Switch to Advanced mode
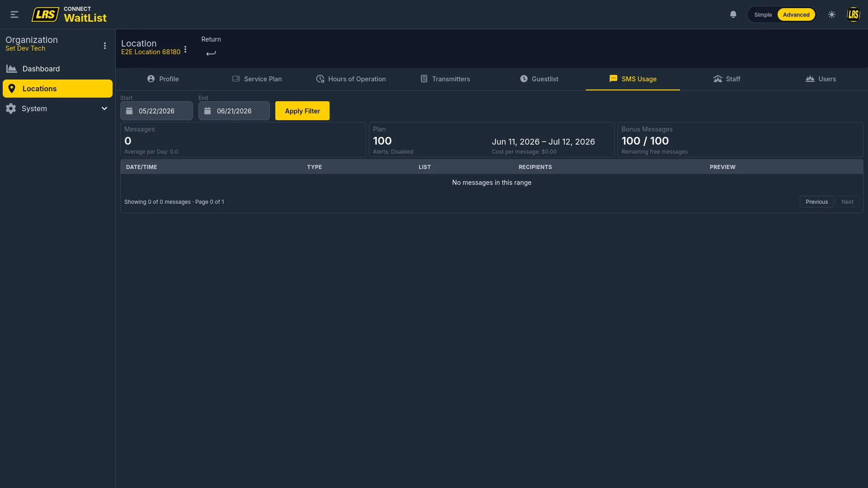 pos(796,14)
